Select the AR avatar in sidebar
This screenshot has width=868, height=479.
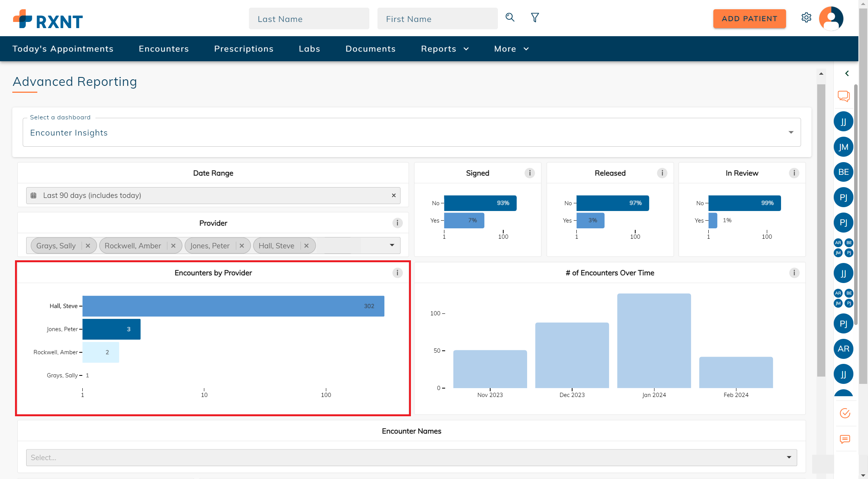pos(843,349)
